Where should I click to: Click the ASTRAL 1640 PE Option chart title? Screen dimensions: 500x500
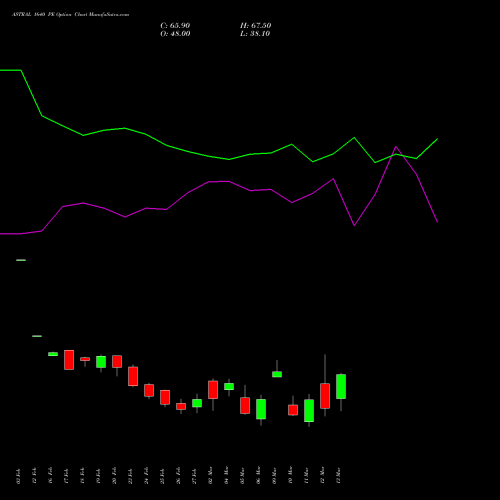[70, 15]
